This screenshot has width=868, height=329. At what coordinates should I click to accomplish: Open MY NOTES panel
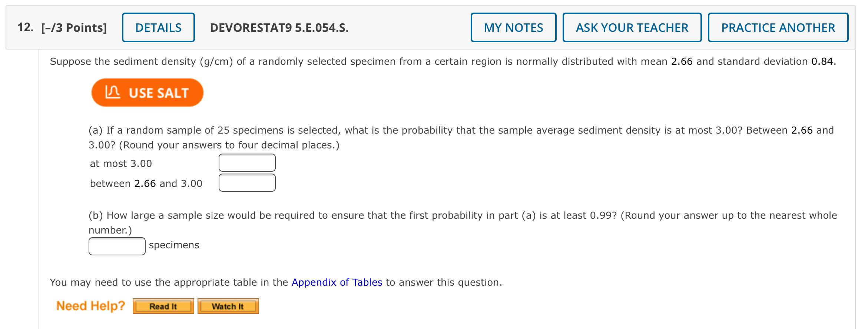(x=513, y=27)
